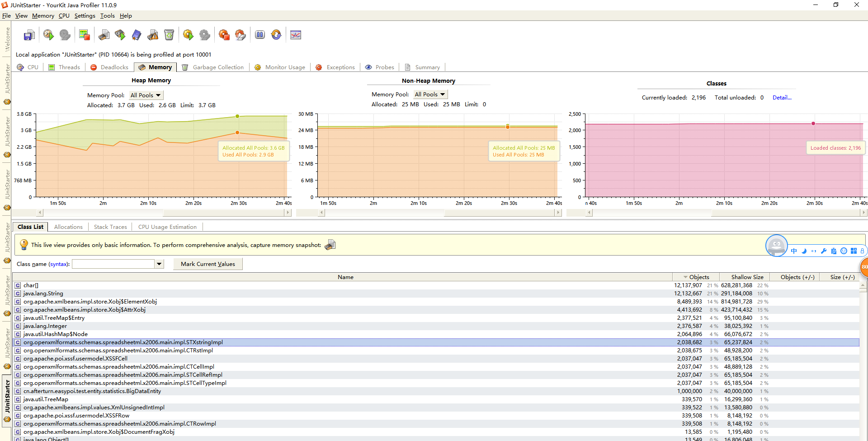Switch to the Threads tab
The height and width of the screenshot is (441, 868).
click(x=64, y=67)
